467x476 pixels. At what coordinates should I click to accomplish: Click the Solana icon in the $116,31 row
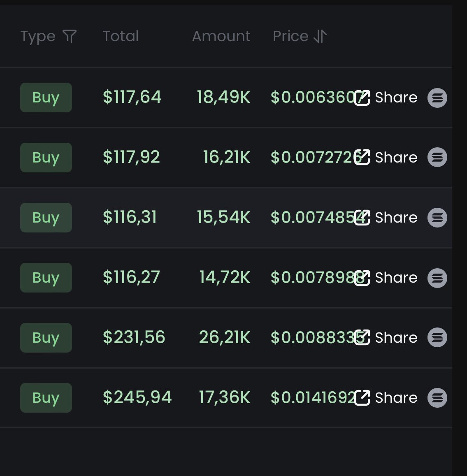437,218
